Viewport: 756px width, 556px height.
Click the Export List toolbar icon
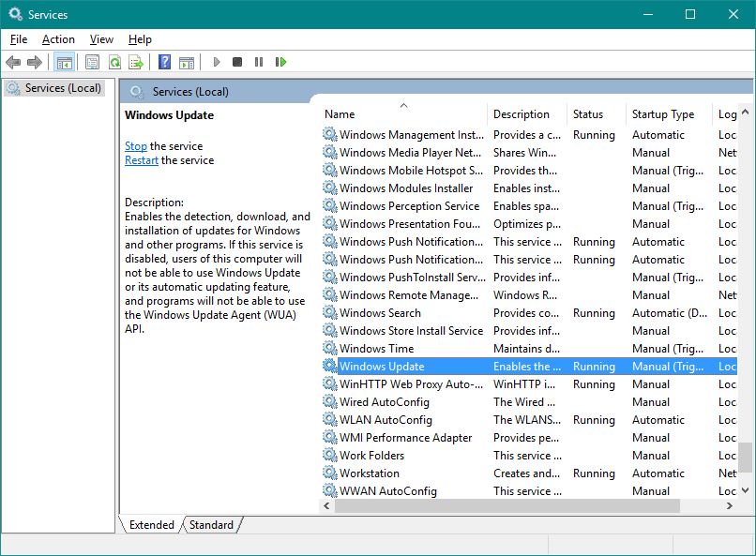136,62
